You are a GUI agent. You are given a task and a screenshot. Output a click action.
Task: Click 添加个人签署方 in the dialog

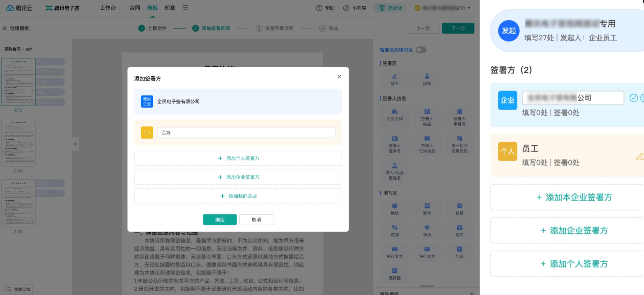(x=238, y=158)
